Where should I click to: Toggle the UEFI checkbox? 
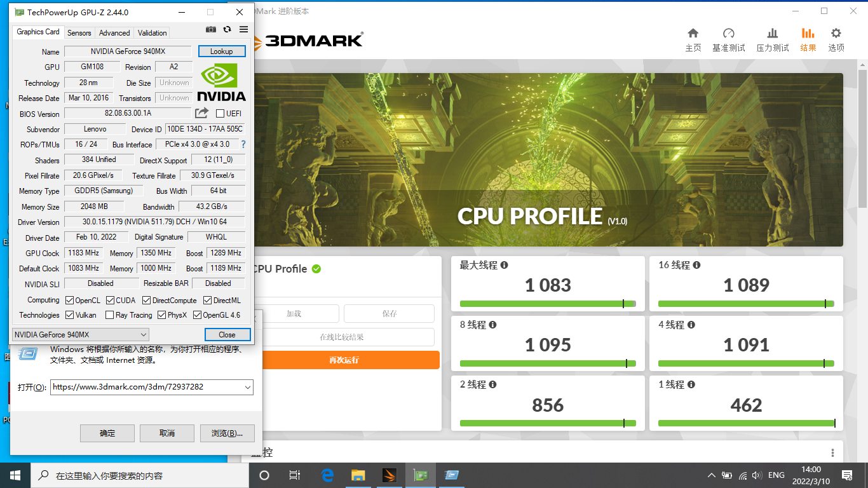[x=220, y=113]
